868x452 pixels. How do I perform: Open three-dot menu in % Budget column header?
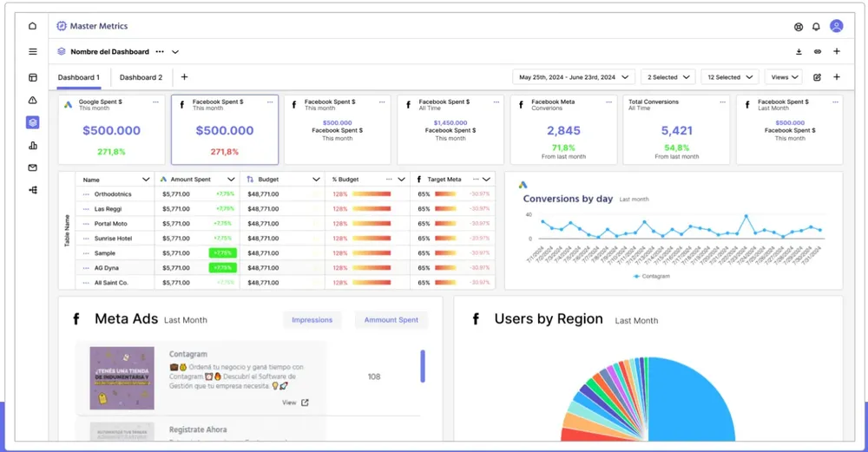point(389,180)
